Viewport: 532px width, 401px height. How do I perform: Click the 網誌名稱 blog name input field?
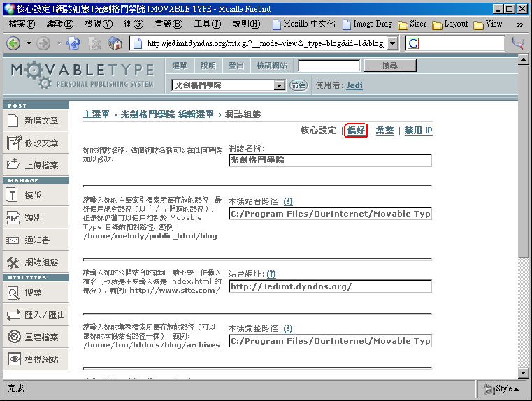[x=330, y=161]
